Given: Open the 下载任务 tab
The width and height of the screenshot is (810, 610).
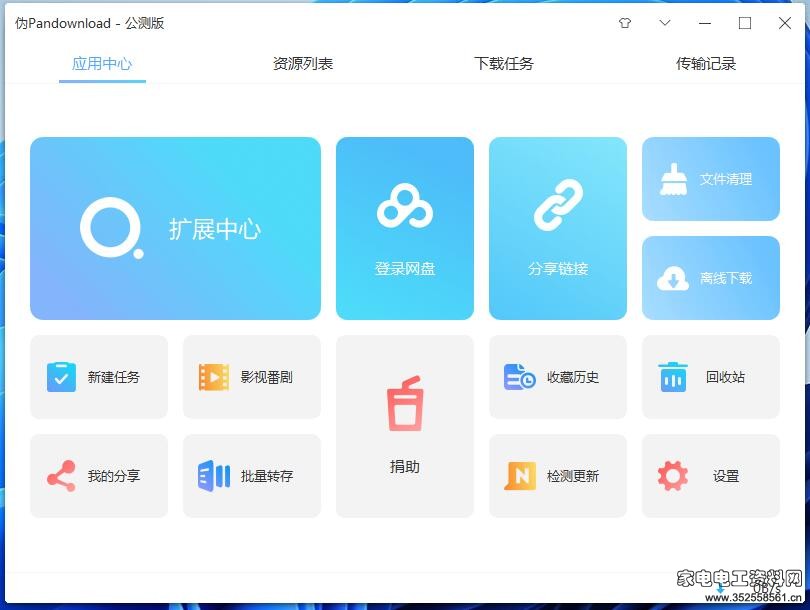Looking at the screenshot, I should pos(504,64).
